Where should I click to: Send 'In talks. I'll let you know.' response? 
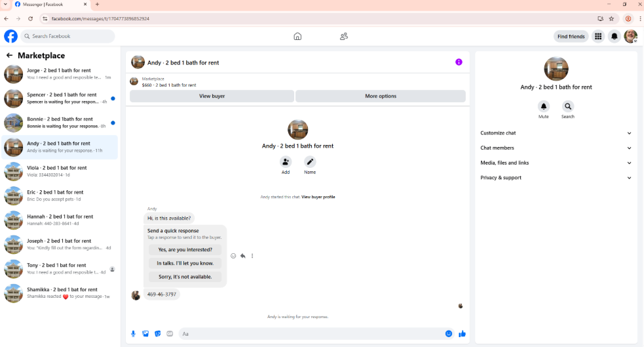[185, 263]
